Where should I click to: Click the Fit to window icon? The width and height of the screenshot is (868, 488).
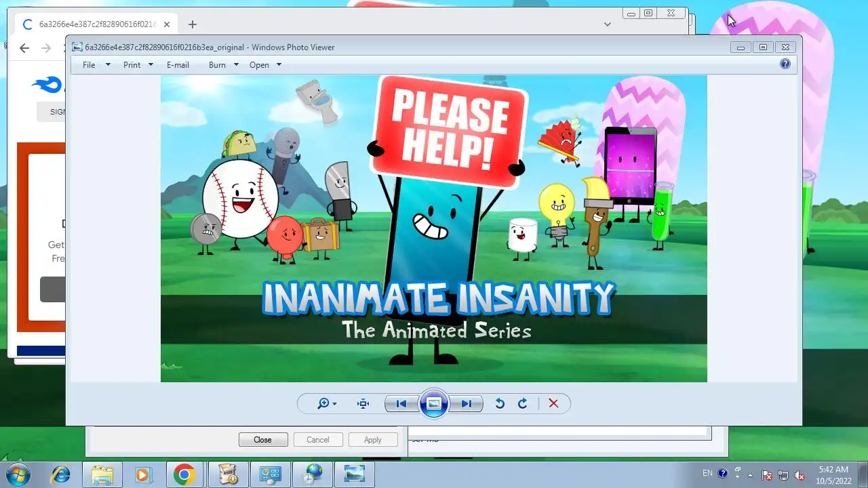coord(363,403)
